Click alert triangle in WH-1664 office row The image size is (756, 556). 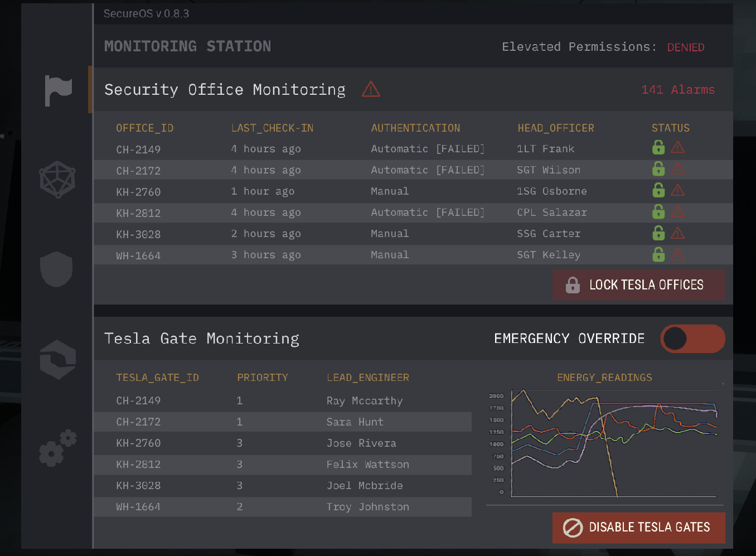(678, 254)
